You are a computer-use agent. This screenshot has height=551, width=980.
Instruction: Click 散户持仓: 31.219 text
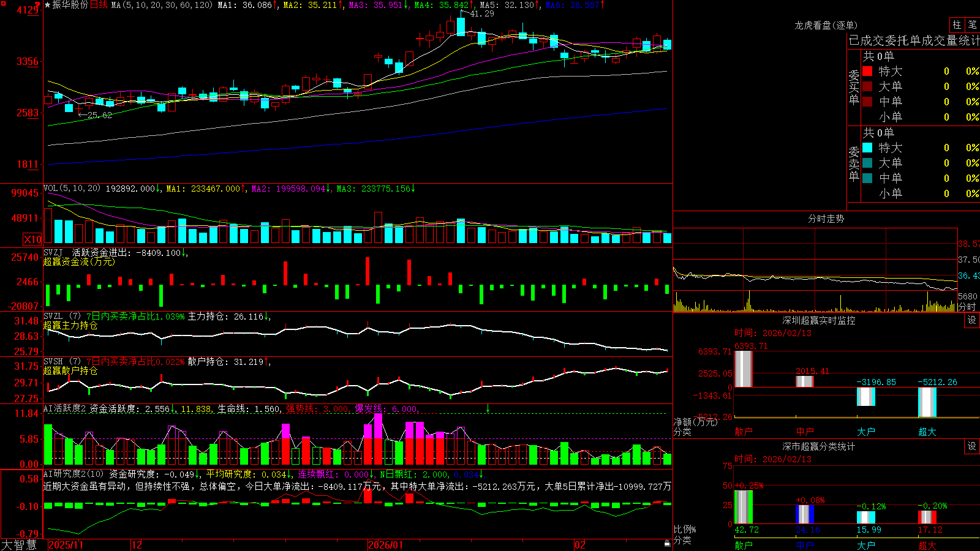tap(225, 362)
